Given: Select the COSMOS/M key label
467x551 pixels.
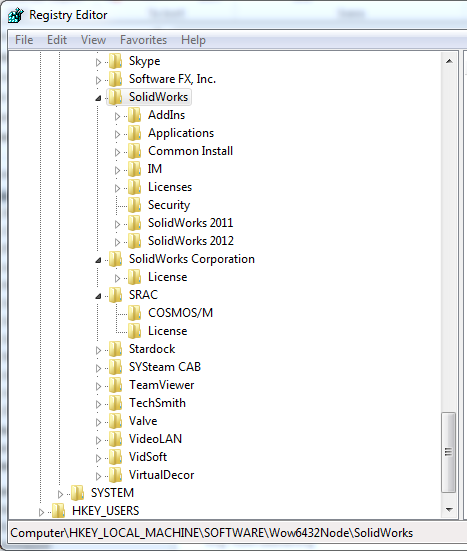Looking at the screenshot, I should tap(181, 313).
